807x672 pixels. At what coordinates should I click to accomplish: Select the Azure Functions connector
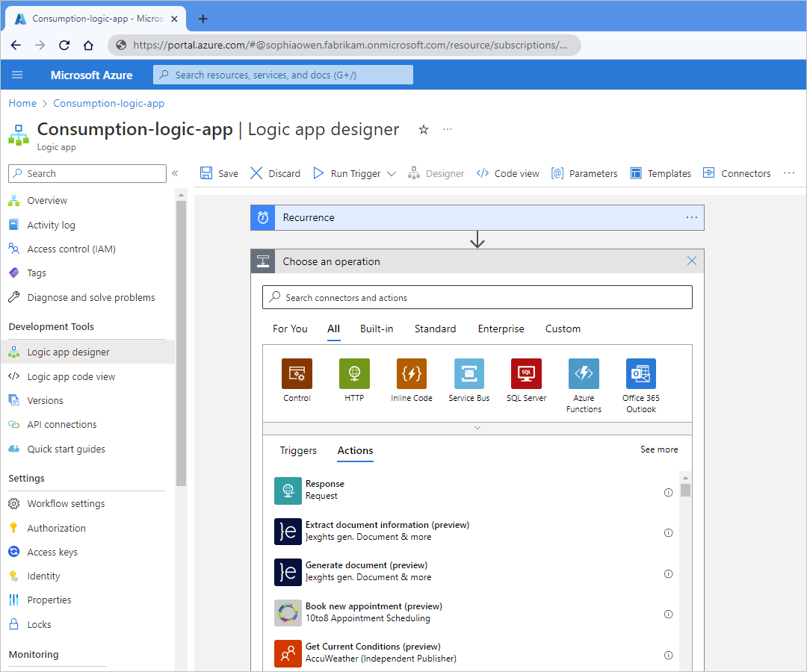(x=584, y=373)
